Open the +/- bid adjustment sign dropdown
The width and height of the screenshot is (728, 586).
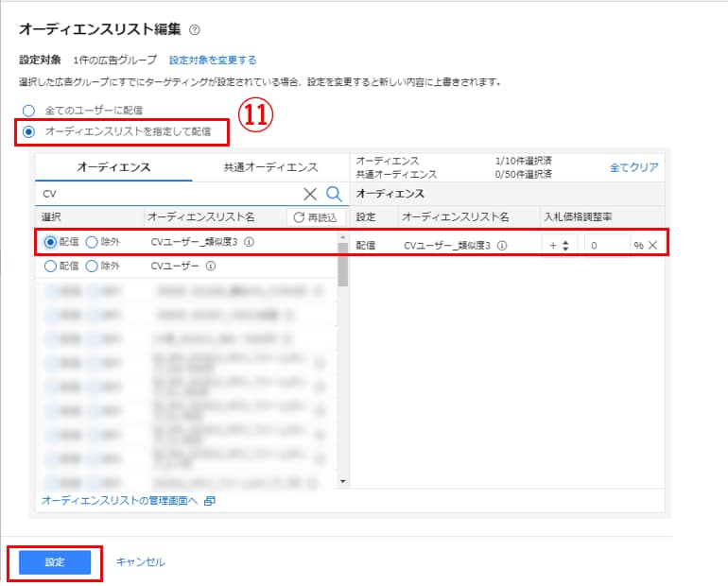click(x=559, y=245)
